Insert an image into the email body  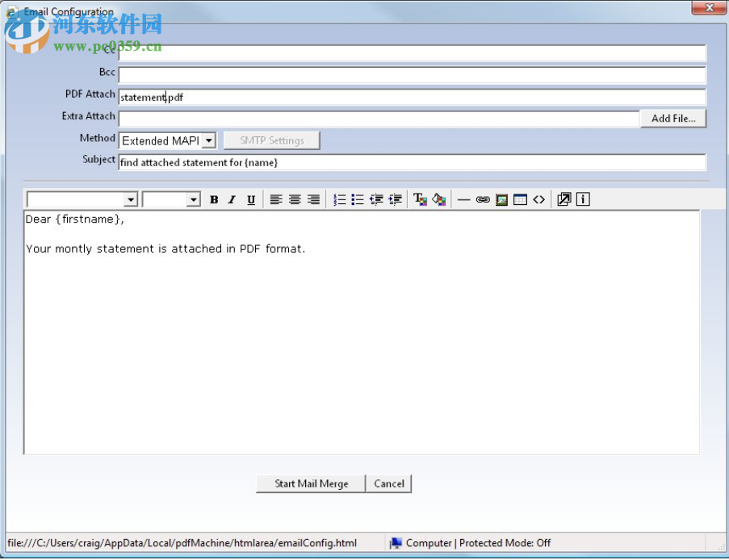pos(501,199)
